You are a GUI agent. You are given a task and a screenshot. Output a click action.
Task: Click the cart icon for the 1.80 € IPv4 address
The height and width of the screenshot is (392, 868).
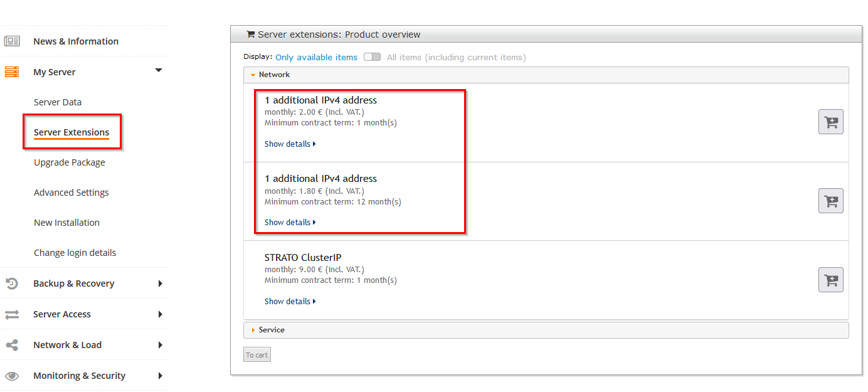pos(830,201)
